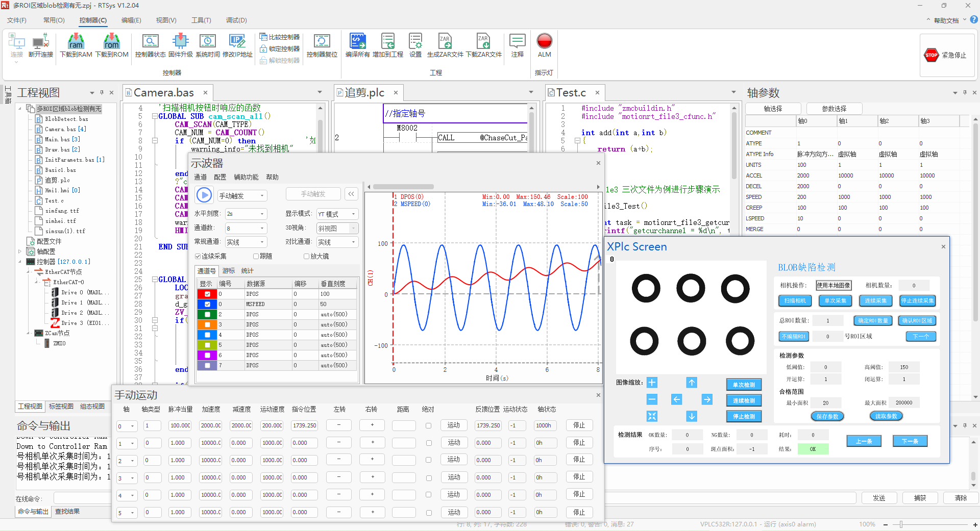Click the 运动 button for axis 0

(454, 425)
